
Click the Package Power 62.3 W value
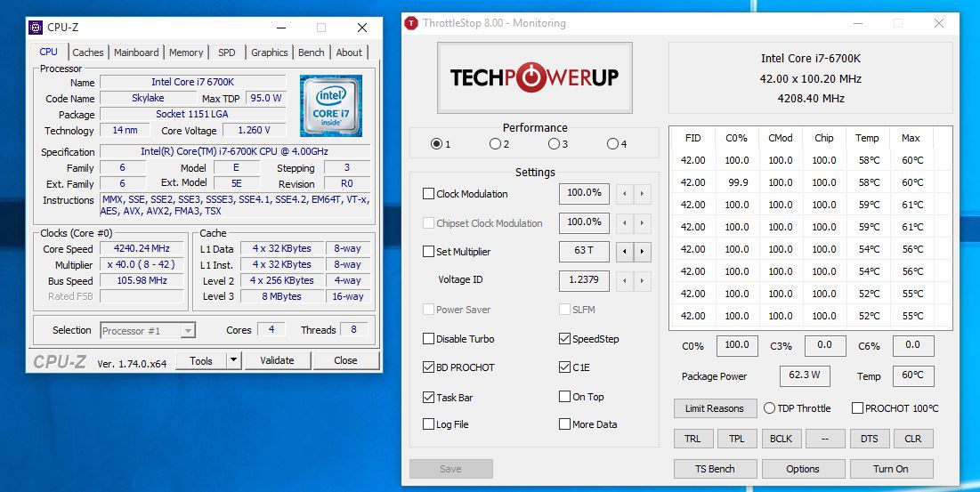[805, 375]
